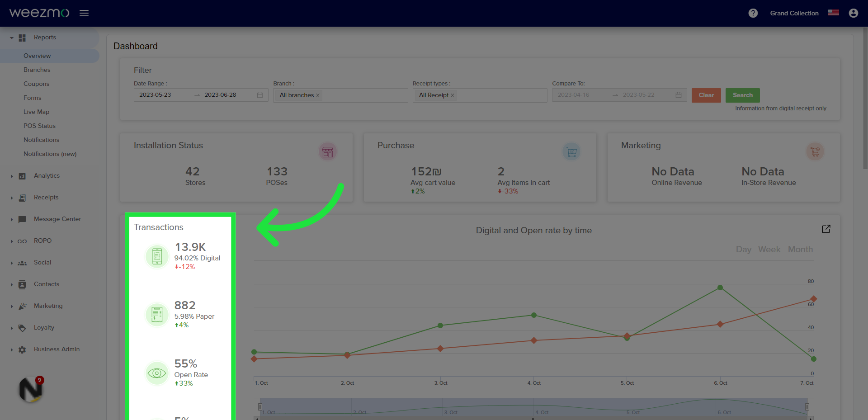Click the Reports dashboard icon in sidebar
The image size is (868, 420).
(22, 38)
